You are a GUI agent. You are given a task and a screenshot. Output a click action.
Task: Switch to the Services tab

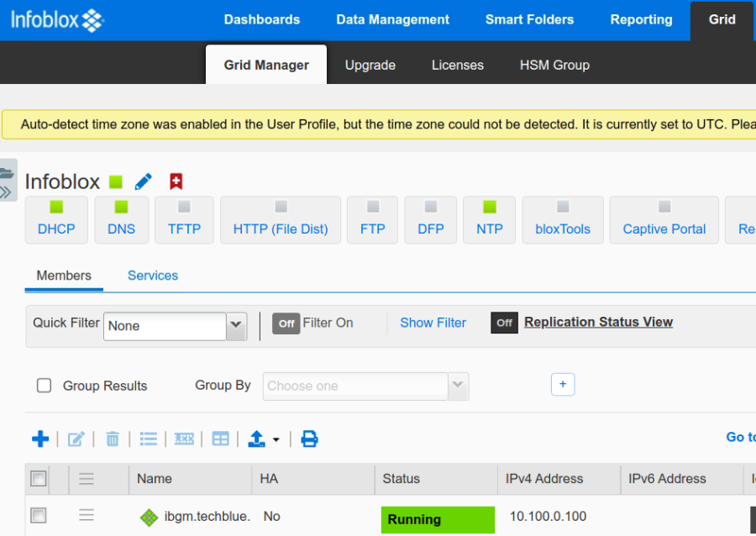pyautogui.click(x=153, y=276)
